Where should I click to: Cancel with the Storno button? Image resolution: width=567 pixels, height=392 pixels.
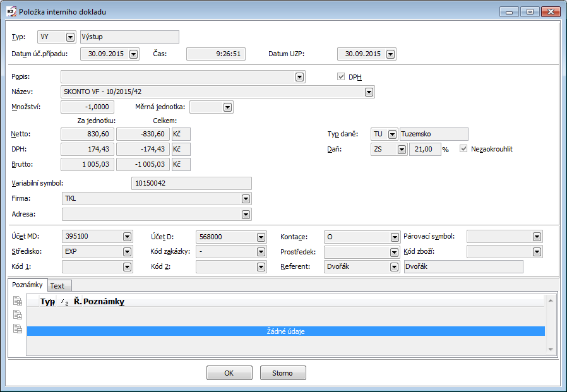pos(283,373)
